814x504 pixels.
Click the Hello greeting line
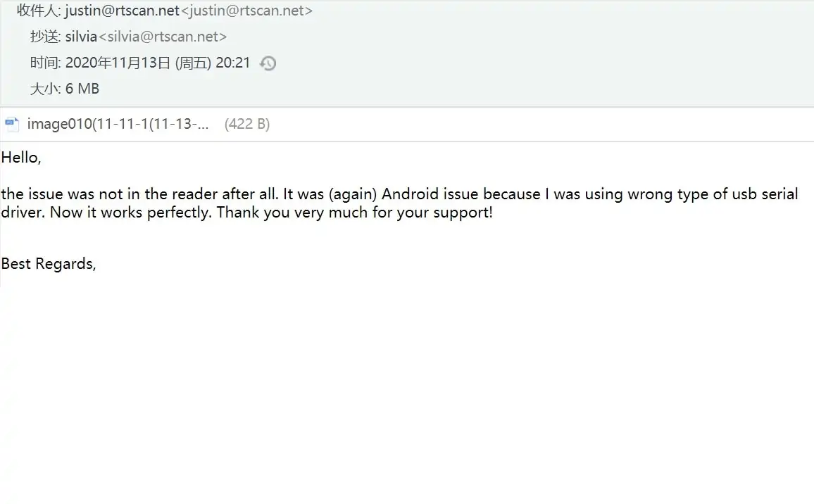21,158
